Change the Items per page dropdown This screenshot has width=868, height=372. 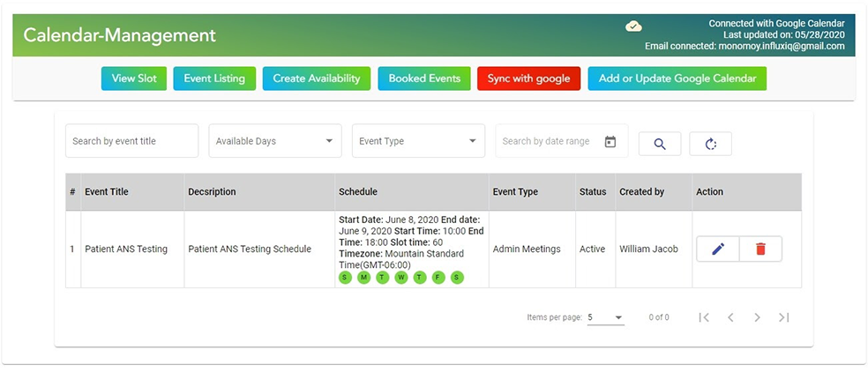tap(605, 317)
